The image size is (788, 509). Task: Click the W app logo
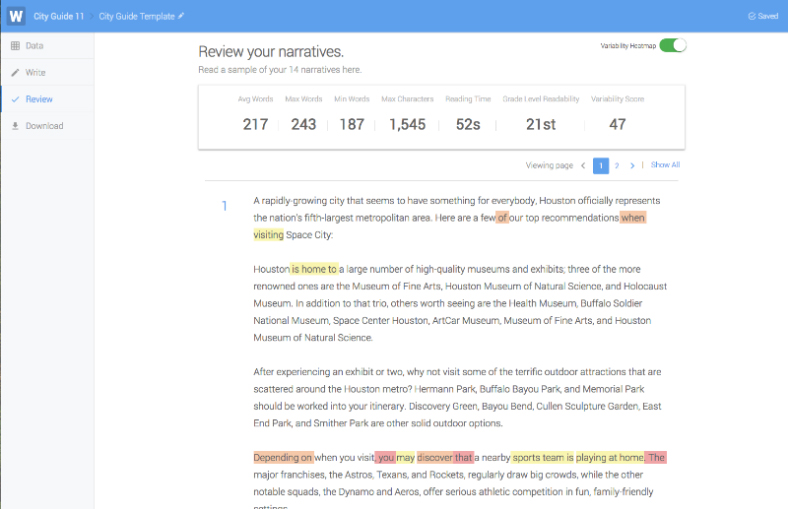(x=15, y=16)
